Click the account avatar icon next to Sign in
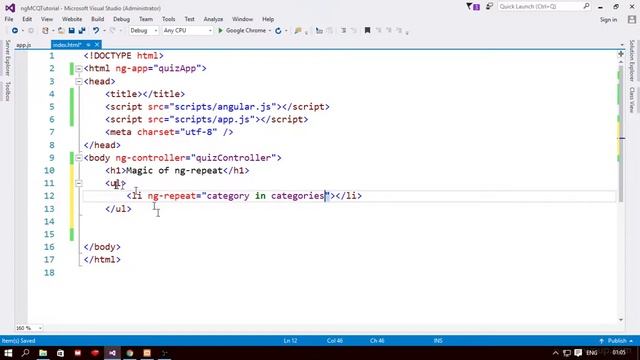 [x=632, y=19]
